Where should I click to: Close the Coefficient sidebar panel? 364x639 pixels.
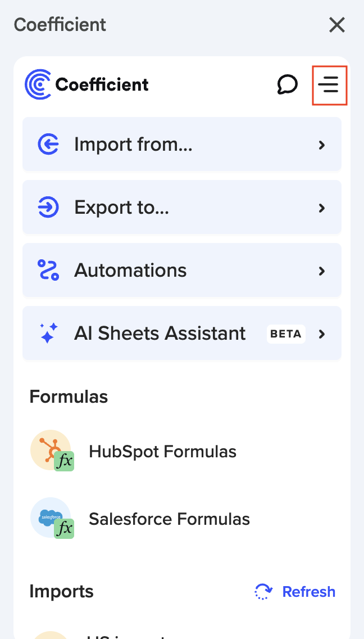pyautogui.click(x=337, y=25)
